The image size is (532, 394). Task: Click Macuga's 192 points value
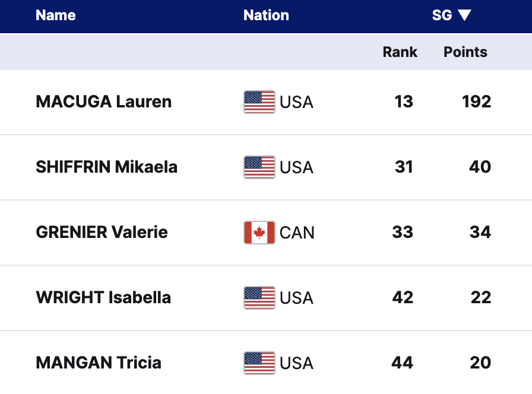click(x=476, y=102)
